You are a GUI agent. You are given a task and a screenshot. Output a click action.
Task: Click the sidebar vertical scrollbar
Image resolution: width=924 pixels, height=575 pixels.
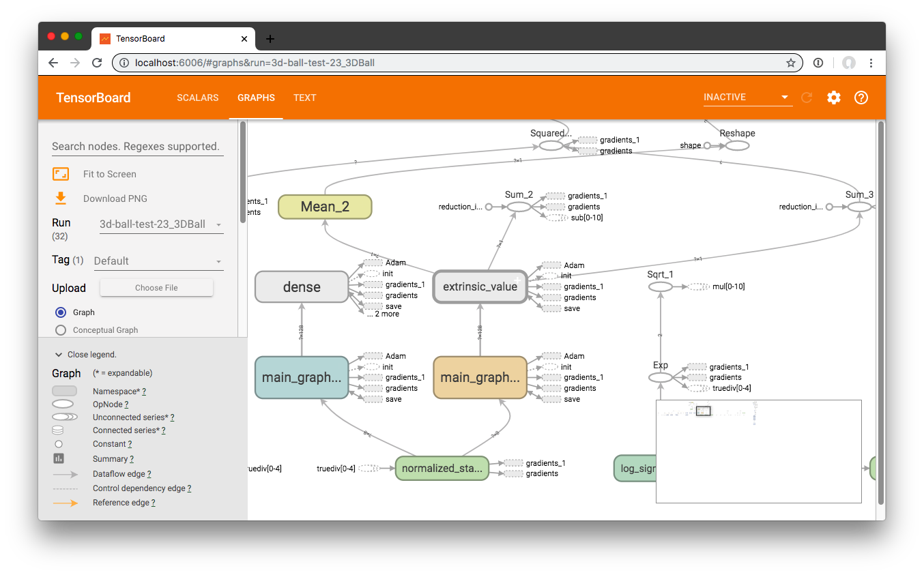coord(242,172)
